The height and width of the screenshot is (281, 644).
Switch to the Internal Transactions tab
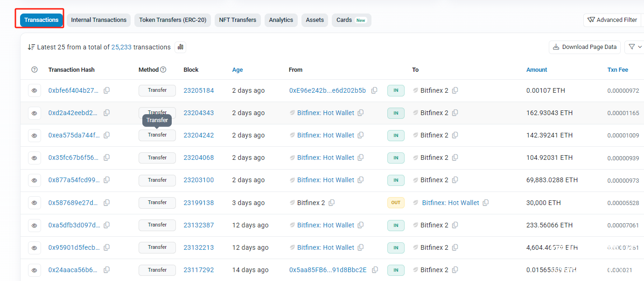coord(98,20)
